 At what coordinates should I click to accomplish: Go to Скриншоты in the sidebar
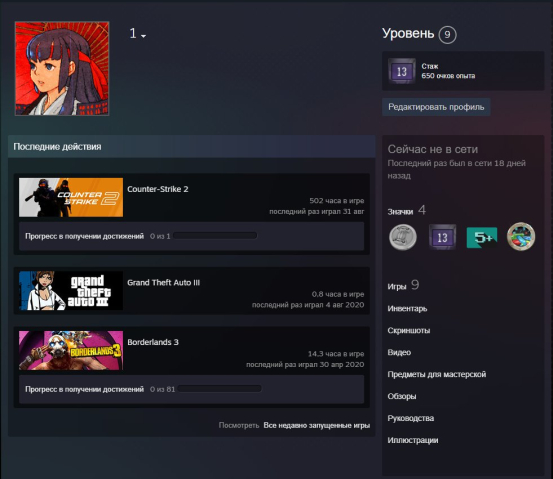(409, 331)
